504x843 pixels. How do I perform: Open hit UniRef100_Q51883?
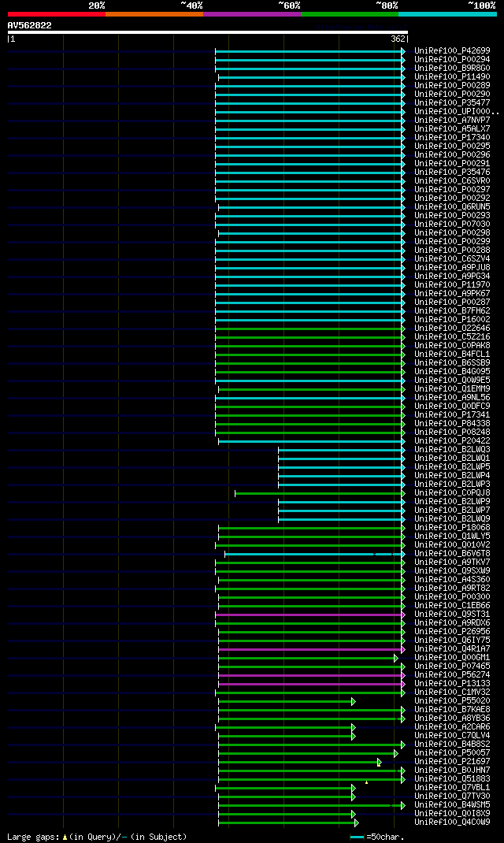pos(452,778)
